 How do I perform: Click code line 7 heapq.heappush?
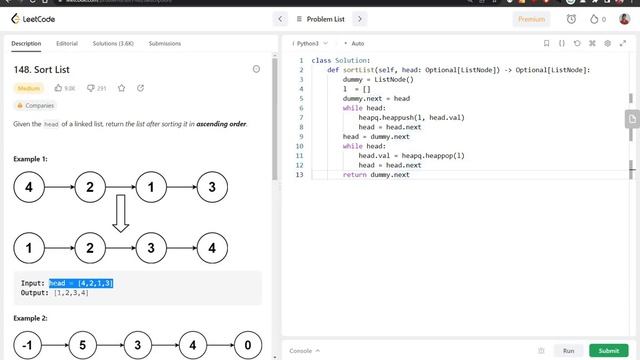pos(411,118)
